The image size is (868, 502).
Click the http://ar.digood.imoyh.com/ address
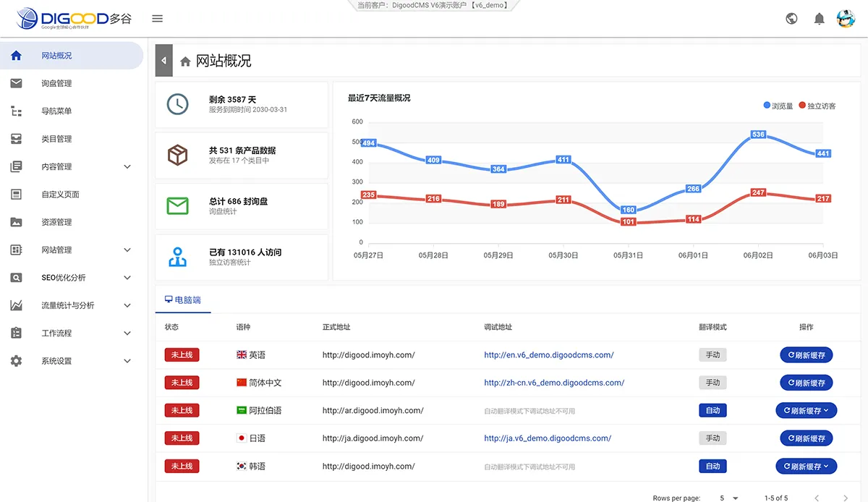pos(373,410)
